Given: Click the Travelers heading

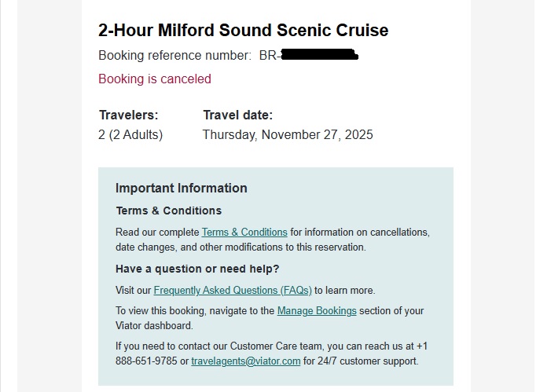Looking at the screenshot, I should [x=129, y=115].
